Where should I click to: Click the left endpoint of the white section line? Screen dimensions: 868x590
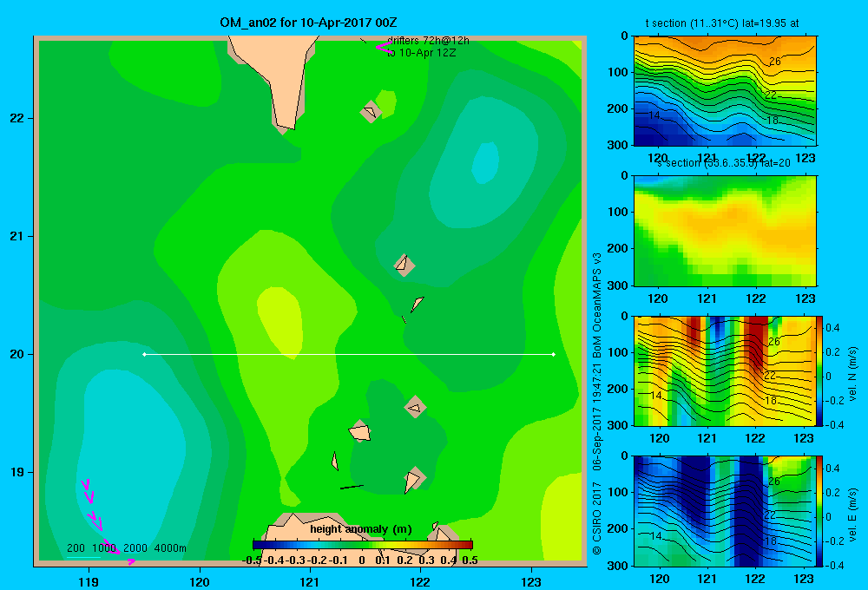[x=144, y=354]
